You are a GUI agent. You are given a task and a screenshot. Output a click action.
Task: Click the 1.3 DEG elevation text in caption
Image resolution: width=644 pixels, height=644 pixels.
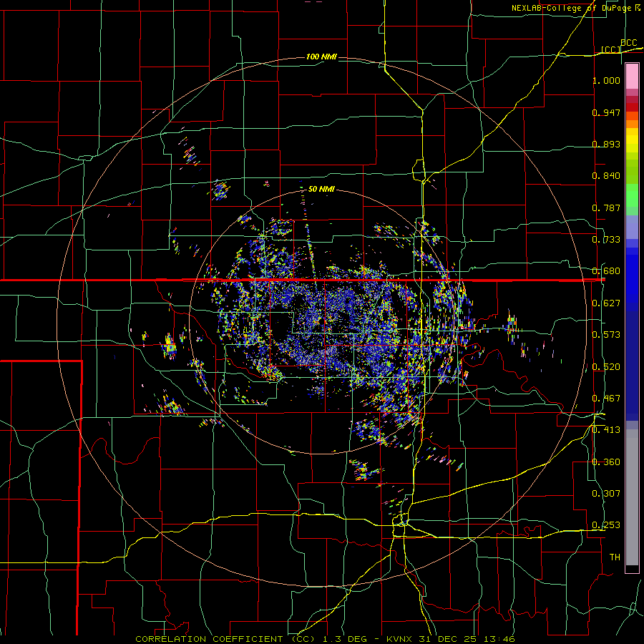point(346,639)
